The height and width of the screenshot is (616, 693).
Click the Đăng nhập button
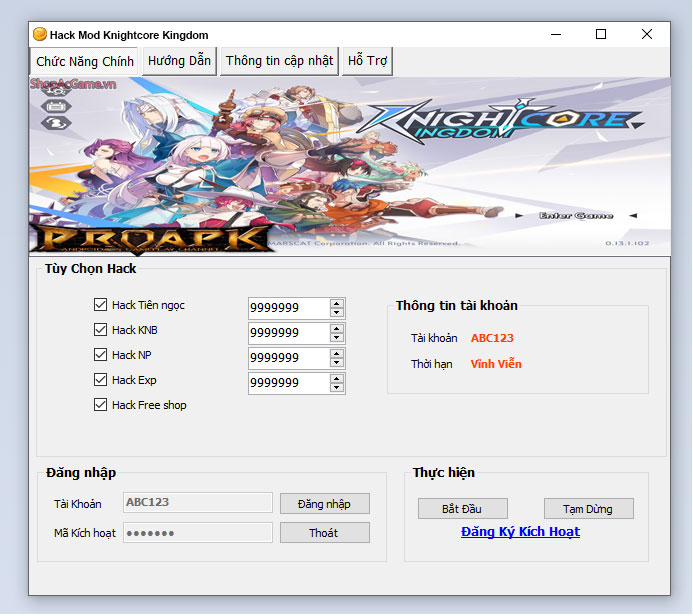(325, 504)
